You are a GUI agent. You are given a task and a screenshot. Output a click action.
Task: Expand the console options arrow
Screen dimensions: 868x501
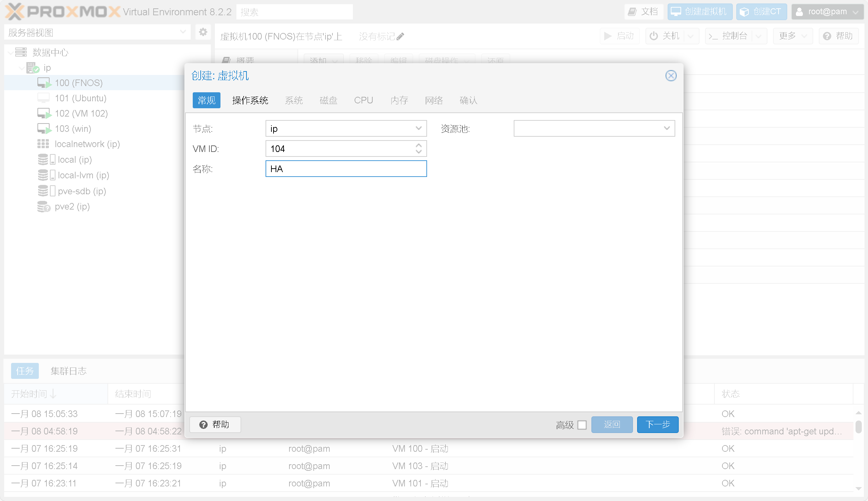tap(758, 36)
